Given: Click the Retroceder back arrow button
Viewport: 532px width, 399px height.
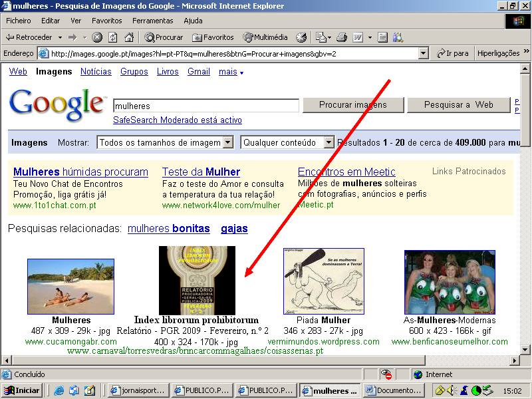Looking at the screenshot, I should [x=29, y=37].
